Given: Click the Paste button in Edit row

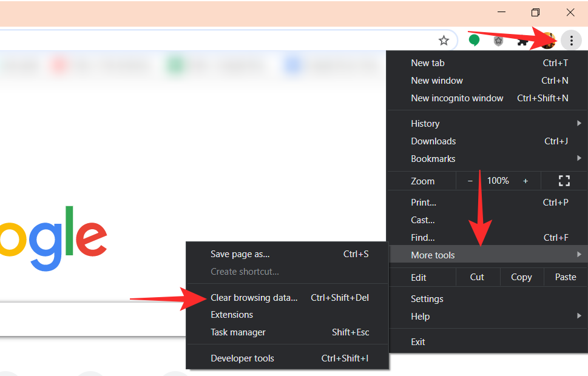Looking at the screenshot, I should [x=566, y=277].
